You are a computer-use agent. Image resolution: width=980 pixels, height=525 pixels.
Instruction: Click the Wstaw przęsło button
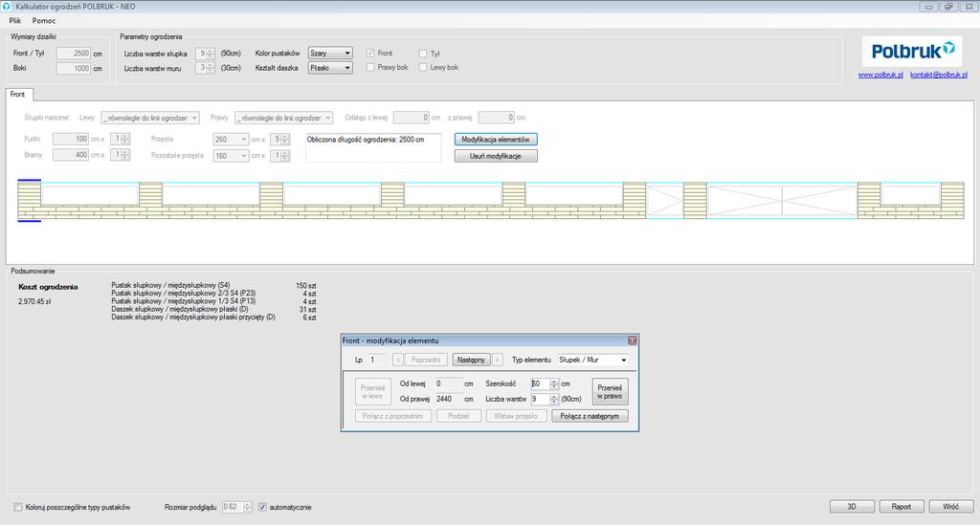(x=516, y=416)
